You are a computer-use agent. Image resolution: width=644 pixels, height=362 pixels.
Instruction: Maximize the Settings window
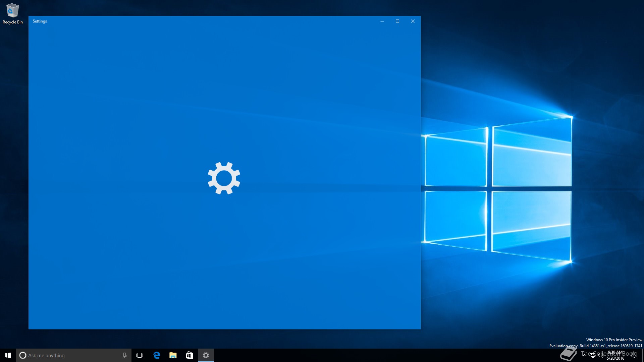pos(397,21)
